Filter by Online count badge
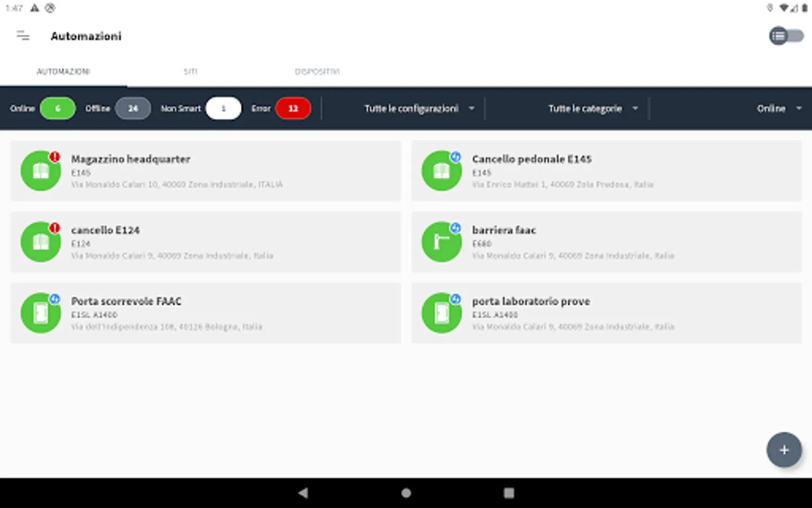Screen dimensions: 812x508 [x=58, y=108]
